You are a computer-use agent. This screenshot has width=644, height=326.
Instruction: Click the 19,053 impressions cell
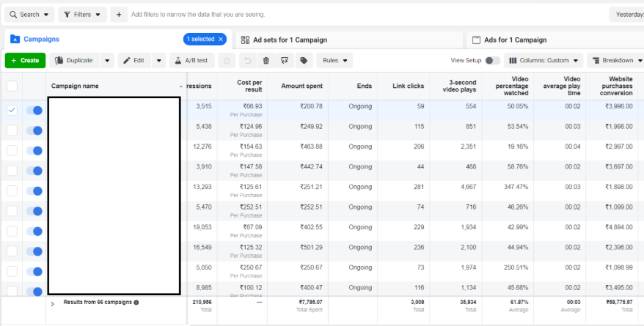(202, 228)
